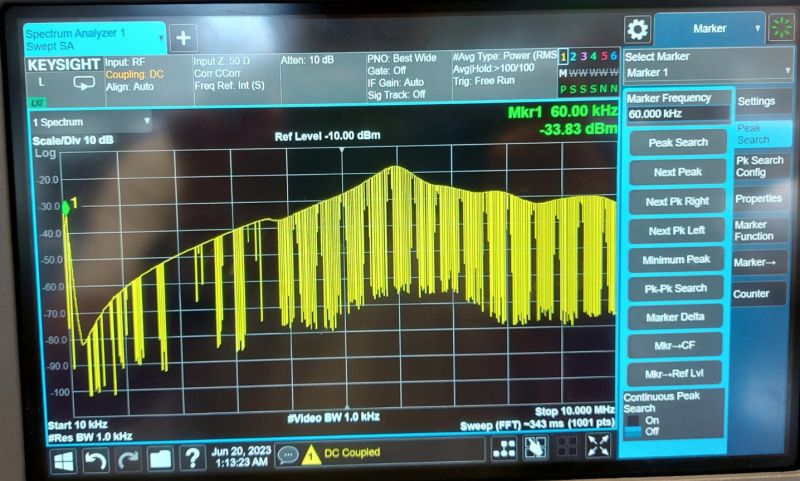Open the Input Z 50 Ω panel
This screenshot has width=800, height=481.
[x=236, y=79]
